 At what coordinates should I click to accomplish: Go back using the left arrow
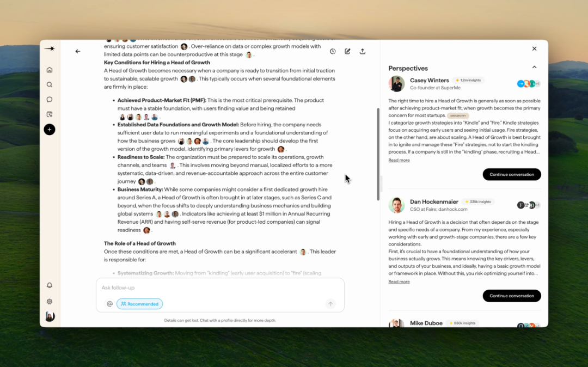point(78,51)
